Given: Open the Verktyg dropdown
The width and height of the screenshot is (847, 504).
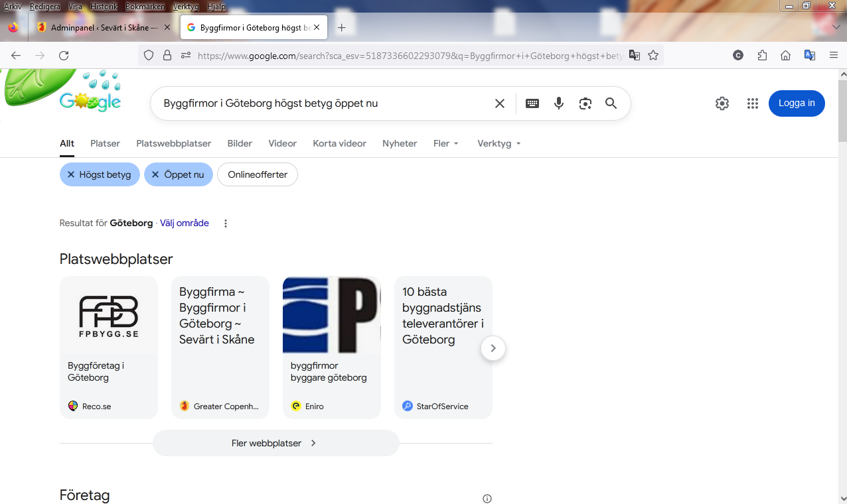Looking at the screenshot, I should (x=499, y=143).
